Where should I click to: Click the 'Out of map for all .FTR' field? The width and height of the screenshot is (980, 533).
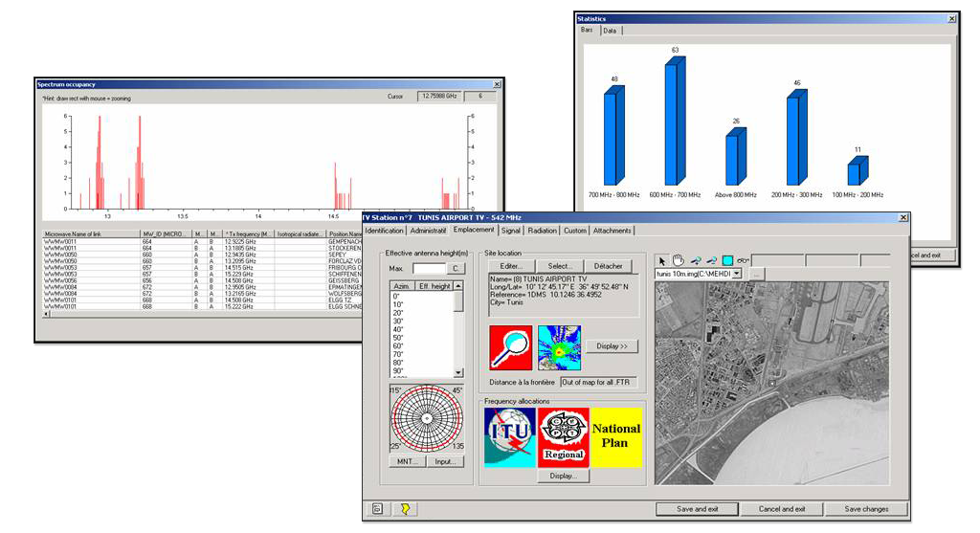(598, 382)
